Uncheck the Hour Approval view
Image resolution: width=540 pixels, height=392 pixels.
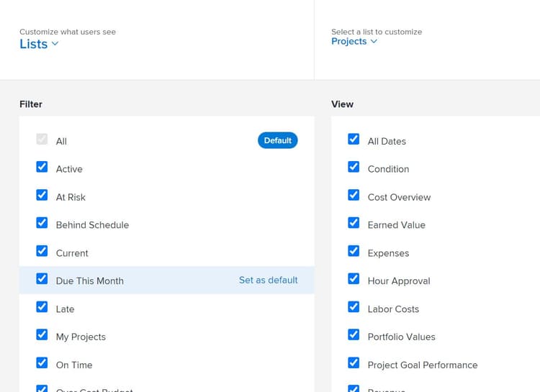coord(354,279)
